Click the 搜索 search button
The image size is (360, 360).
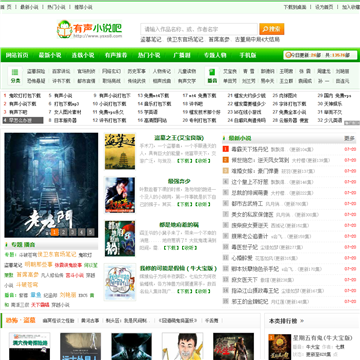click(x=272, y=29)
